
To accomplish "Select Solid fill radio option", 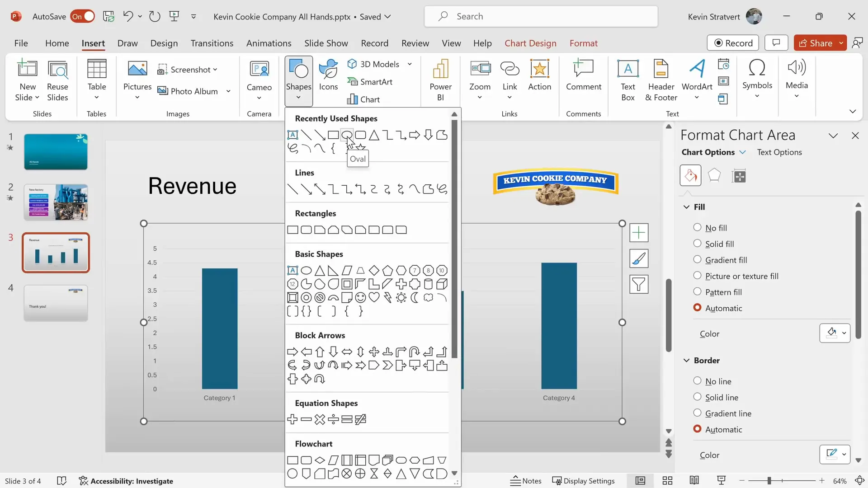I will tap(697, 244).
